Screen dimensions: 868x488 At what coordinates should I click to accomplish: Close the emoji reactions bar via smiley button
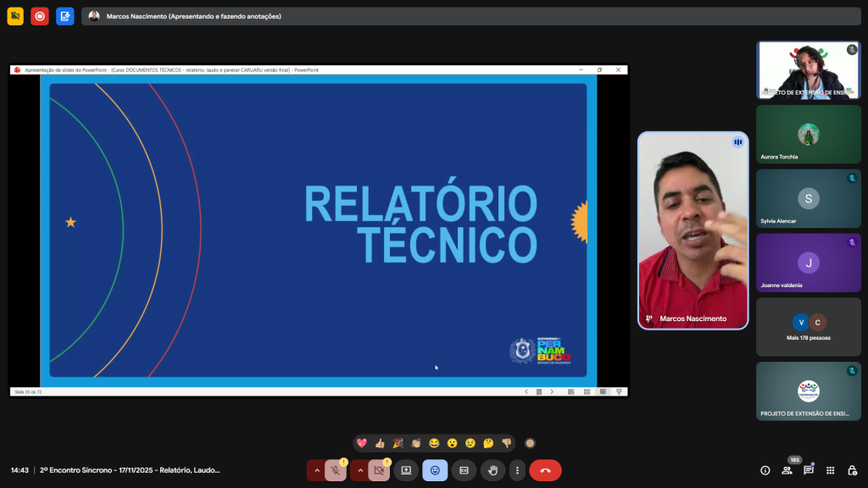click(435, 470)
